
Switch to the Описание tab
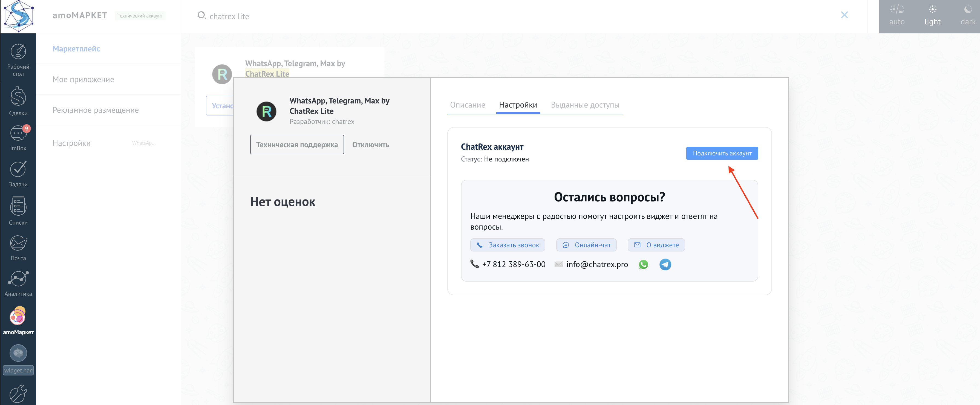pos(468,105)
